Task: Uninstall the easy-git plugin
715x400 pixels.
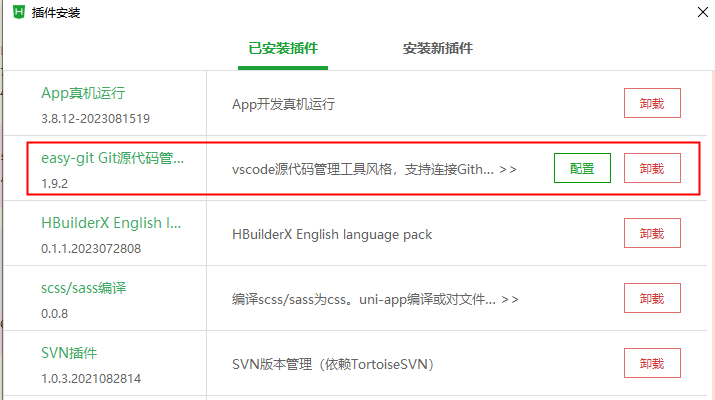Action: tap(652, 168)
